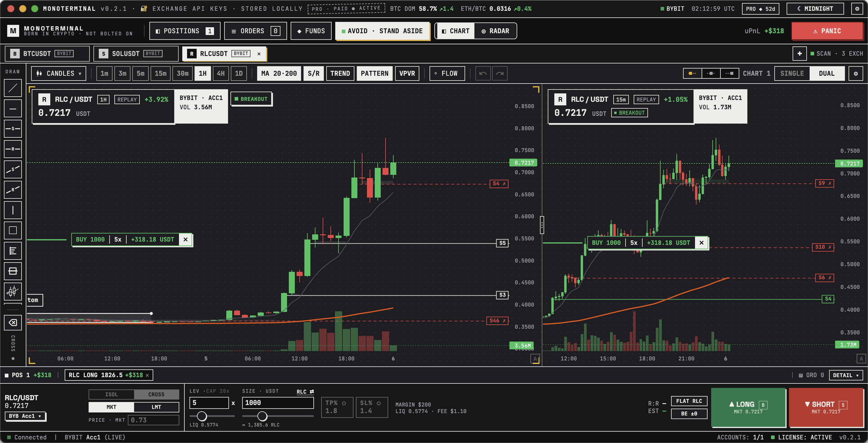
Task: Switch layout to SINGLE chart
Action: point(792,73)
